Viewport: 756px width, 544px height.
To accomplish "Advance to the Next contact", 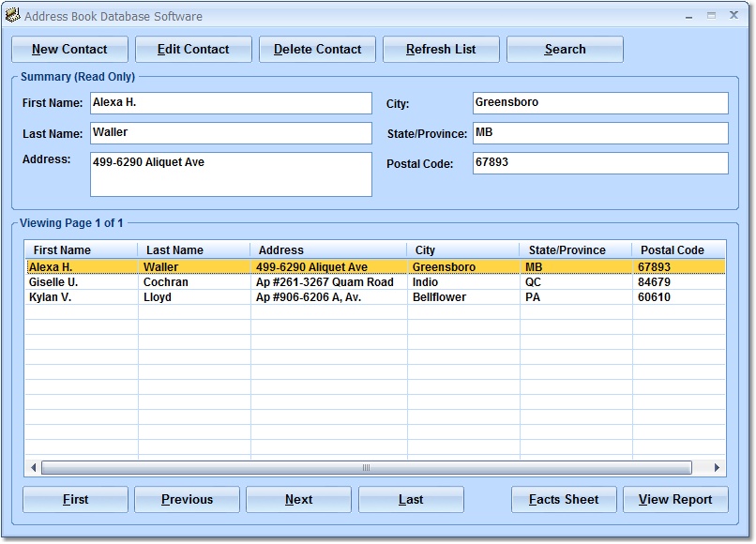I will 298,499.
